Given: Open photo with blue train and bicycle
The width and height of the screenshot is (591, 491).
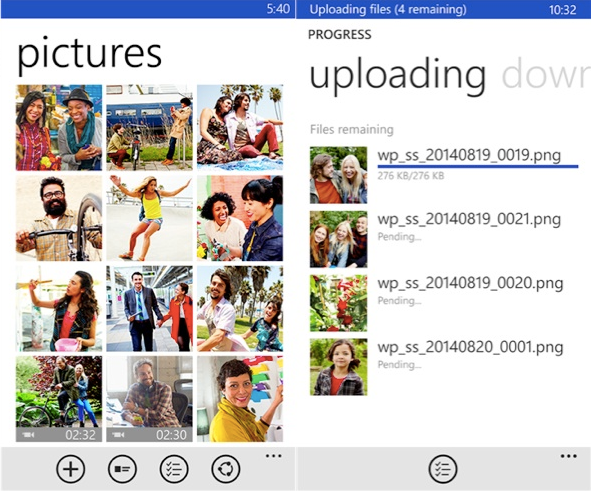Looking at the screenshot, I should pos(149,128).
